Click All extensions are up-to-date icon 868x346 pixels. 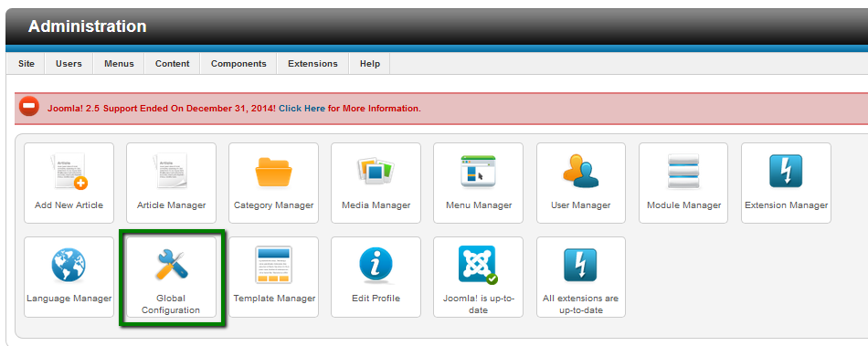coord(581,266)
